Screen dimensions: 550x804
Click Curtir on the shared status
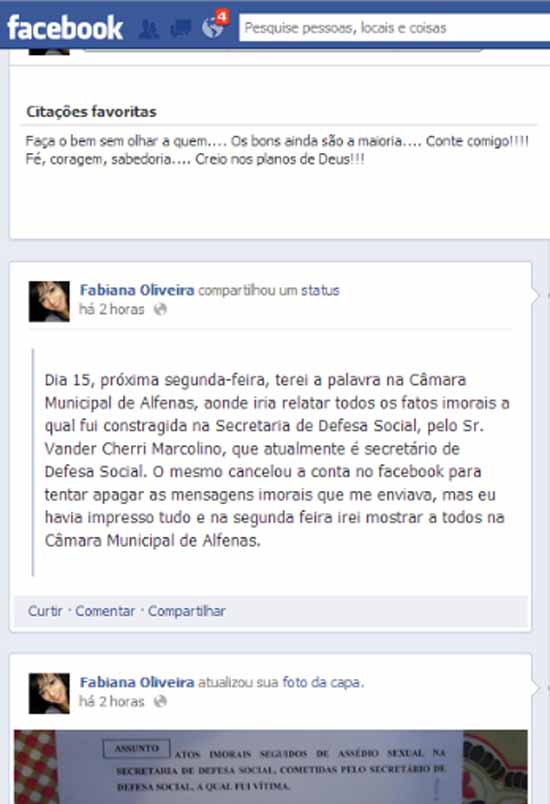click(x=45, y=611)
